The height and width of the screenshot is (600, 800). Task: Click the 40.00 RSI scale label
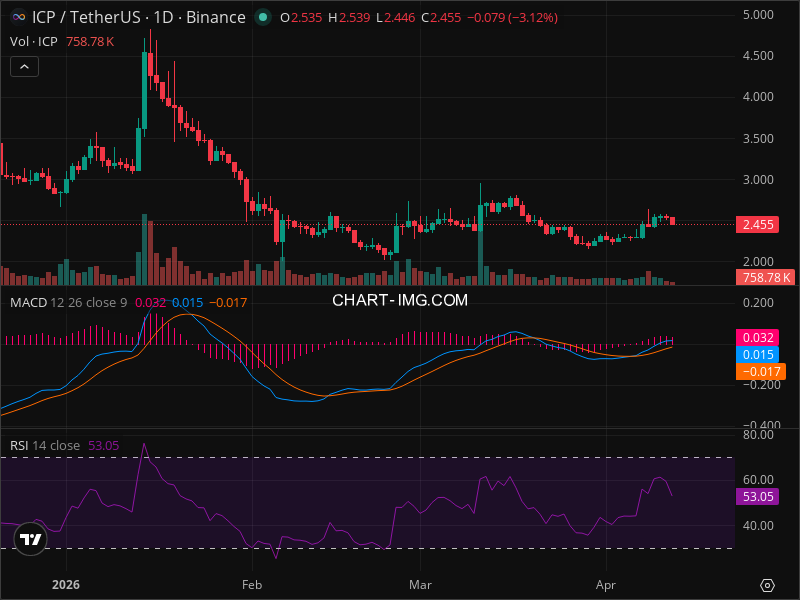pos(758,526)
